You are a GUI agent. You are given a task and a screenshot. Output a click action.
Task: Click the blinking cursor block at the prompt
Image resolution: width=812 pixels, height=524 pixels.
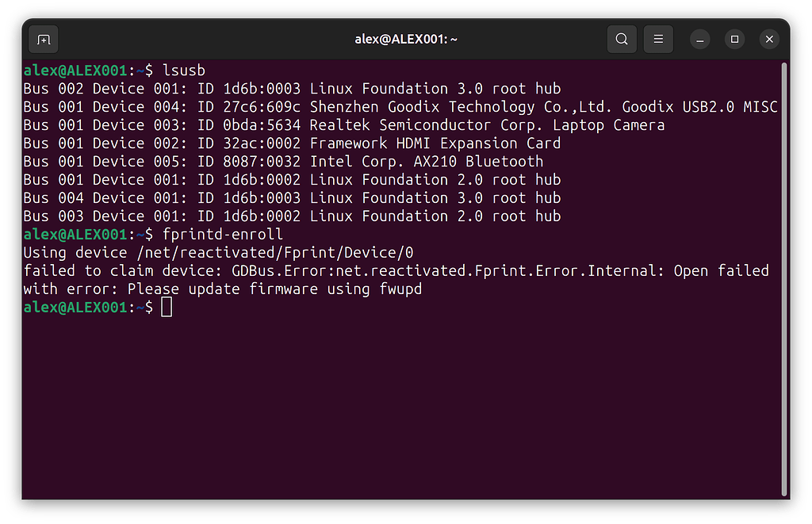166,307
